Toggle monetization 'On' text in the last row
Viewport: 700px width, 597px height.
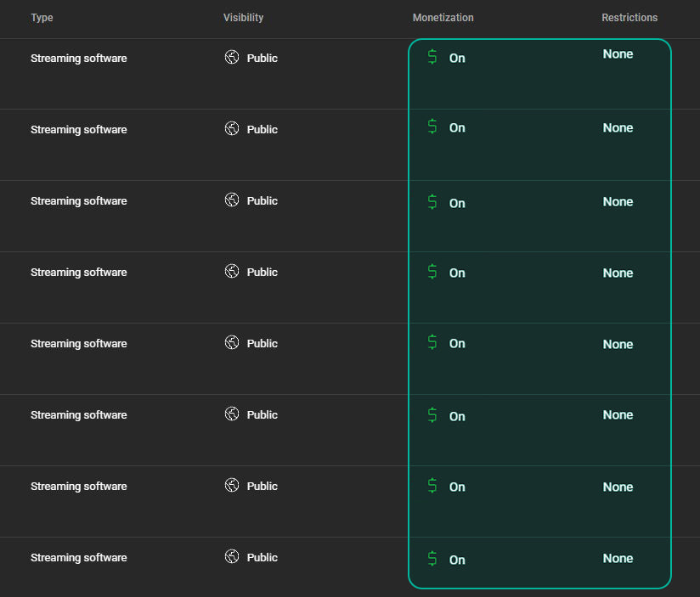pyautogui.click(x=457, y=560)
